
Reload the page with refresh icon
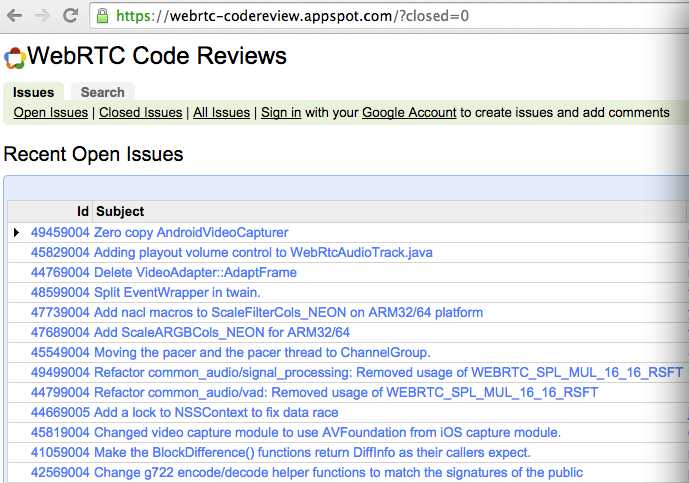[70, 15]
